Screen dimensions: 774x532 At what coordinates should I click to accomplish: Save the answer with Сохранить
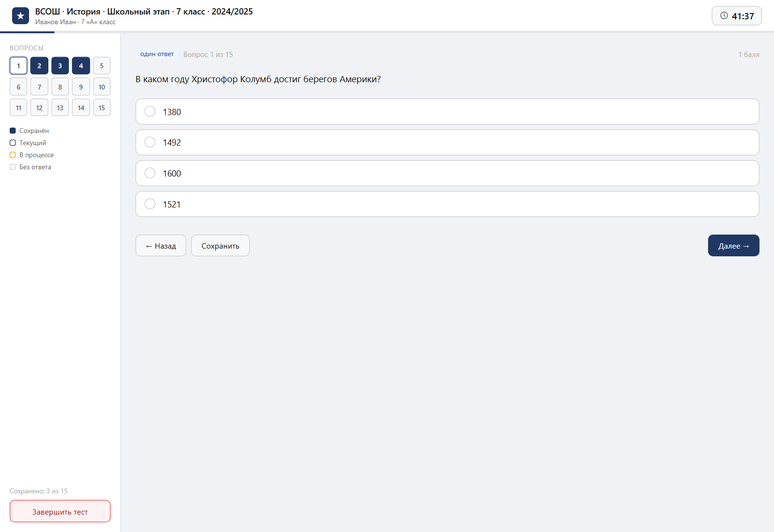pos(220,246)
